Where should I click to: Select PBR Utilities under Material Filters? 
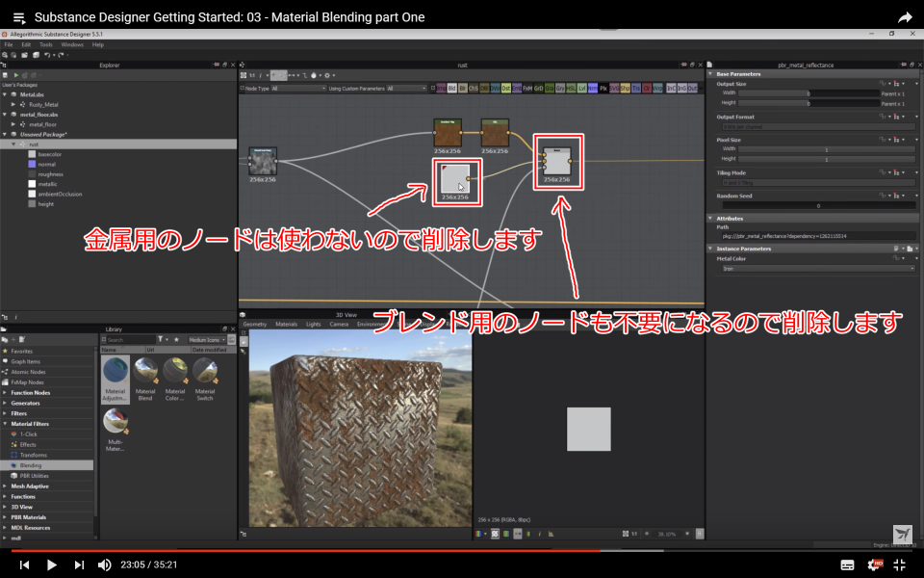point(35,476)
